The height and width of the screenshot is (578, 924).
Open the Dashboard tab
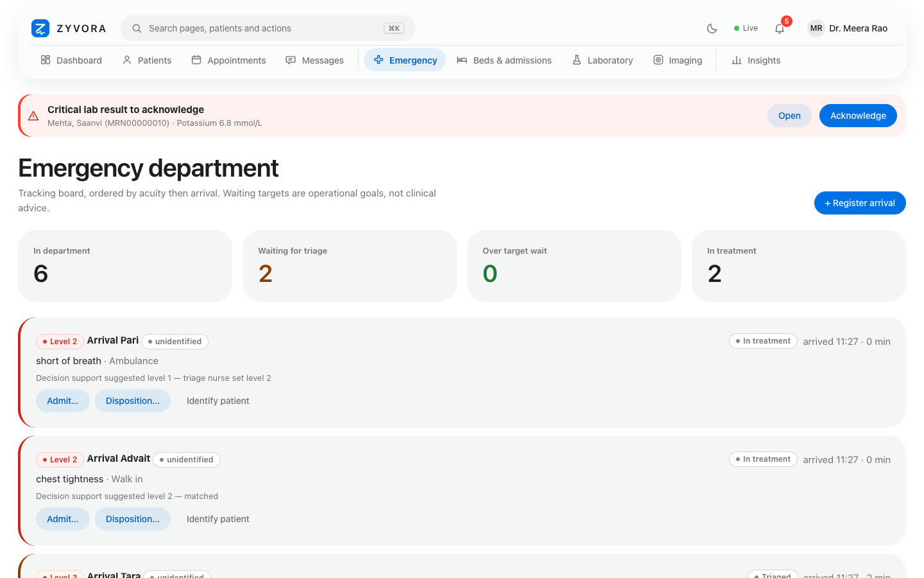click(71, 60)
